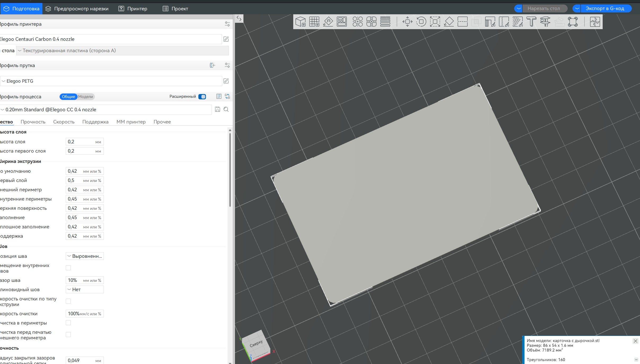Image resolution: width=640 pixels, height=364 pixels.
Task: Click the Экспорт в G-код button
Action: point(605,8)
